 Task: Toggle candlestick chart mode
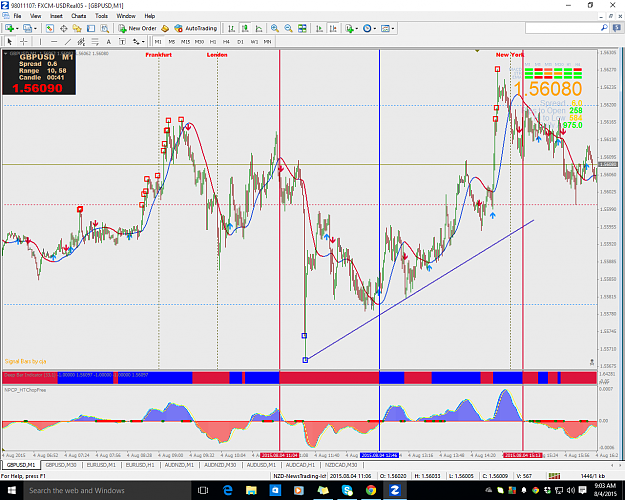point(245,28)
